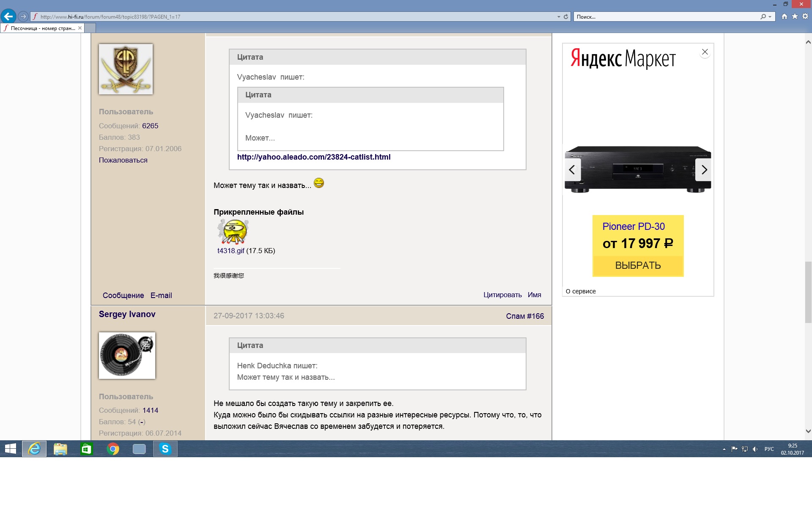Show previous product in ad carousel
Image resolution: width=812 pixels, height=508 pixels.
pyautogui.click(x=572, y=170)
